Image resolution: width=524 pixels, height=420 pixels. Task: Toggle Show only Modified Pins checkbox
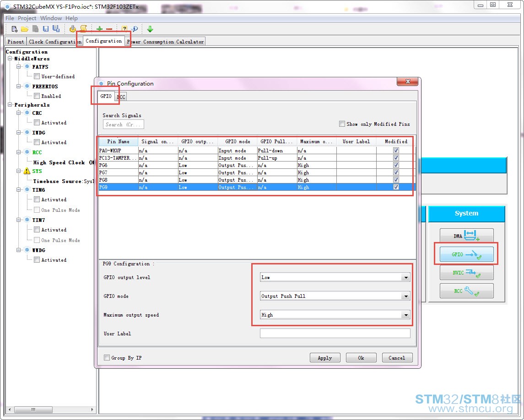pos(342,124)
